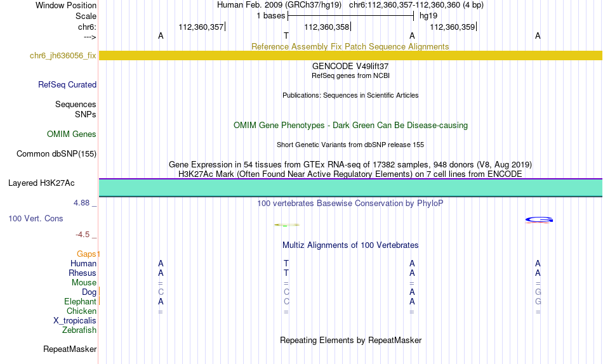The height and width of the screenshot is (364, 603).
Task: Click the T base in the reference sequence row
Action: tap(286, 36)
